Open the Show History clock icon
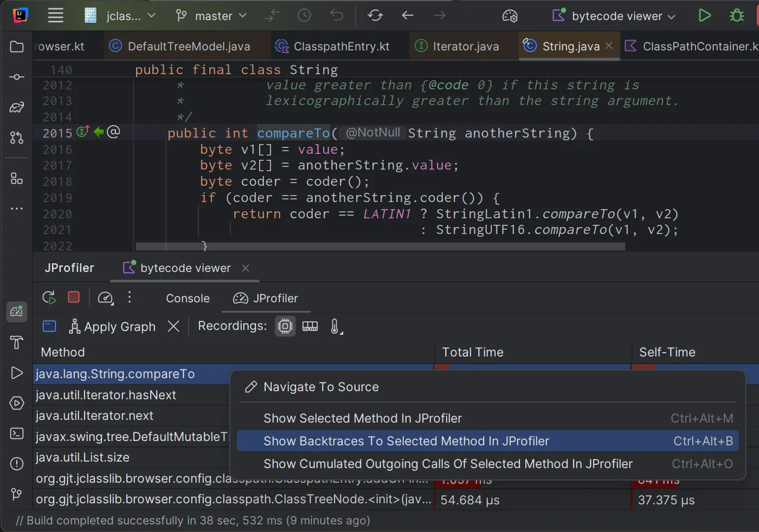The height and width of the screenshot is (532, 759). (x=304, y=16)
